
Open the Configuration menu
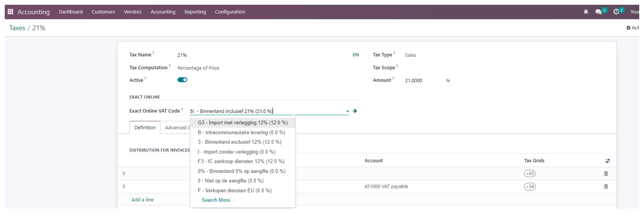click(x=230, y=12)
